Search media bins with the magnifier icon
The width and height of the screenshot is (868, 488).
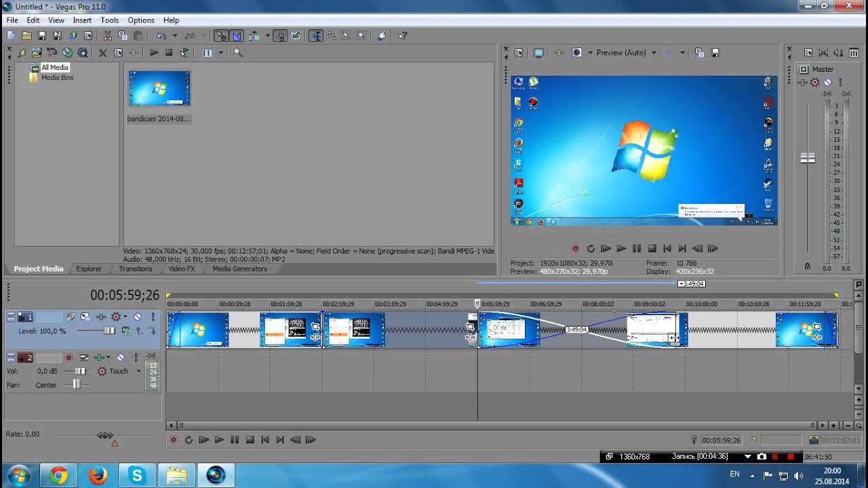coord(237,52)
